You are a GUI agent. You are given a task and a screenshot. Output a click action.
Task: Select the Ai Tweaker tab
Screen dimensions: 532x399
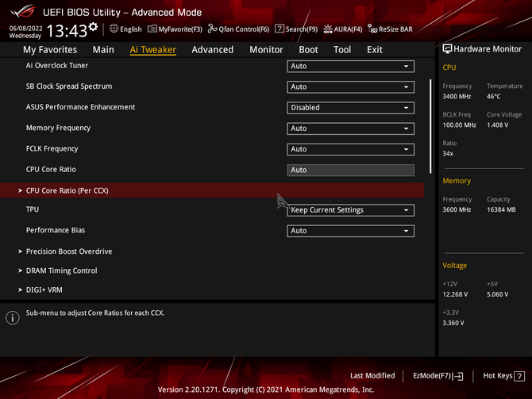click(153, 50)
